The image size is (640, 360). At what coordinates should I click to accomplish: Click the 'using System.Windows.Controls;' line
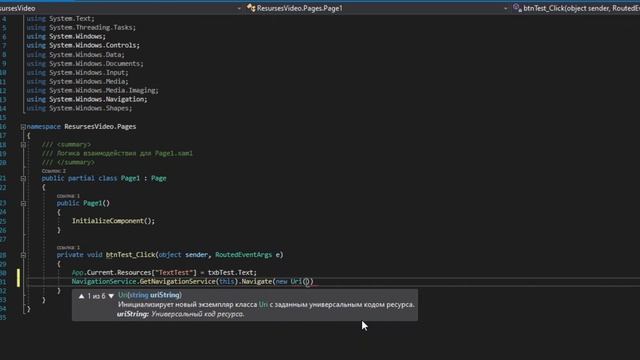tap(83, 45)
